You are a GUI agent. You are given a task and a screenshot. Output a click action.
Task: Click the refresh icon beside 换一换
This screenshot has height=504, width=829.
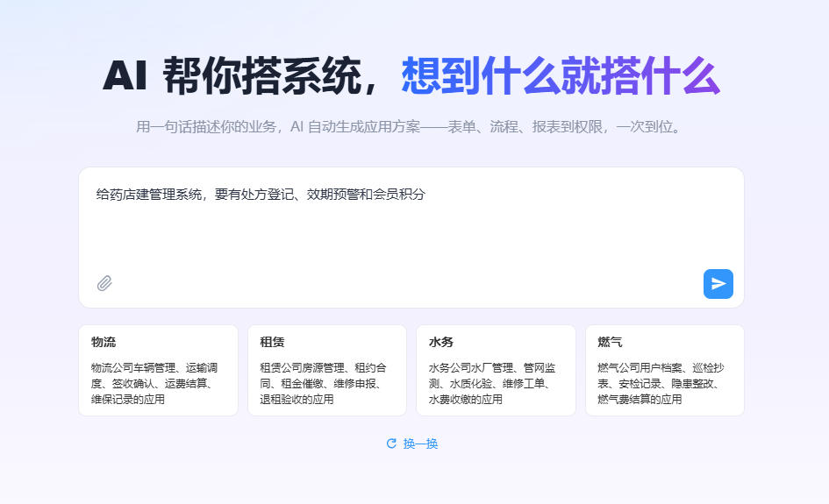(x=391, y=444)
